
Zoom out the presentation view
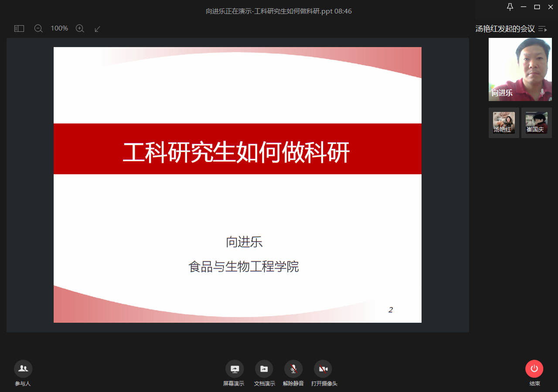[x=38, y=28]
